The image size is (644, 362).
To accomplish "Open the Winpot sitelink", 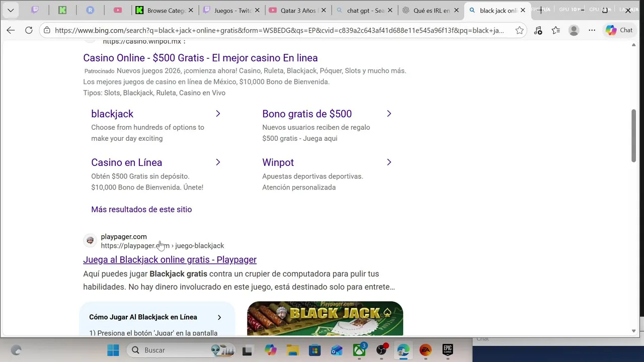I will click(x=278, y=162).
